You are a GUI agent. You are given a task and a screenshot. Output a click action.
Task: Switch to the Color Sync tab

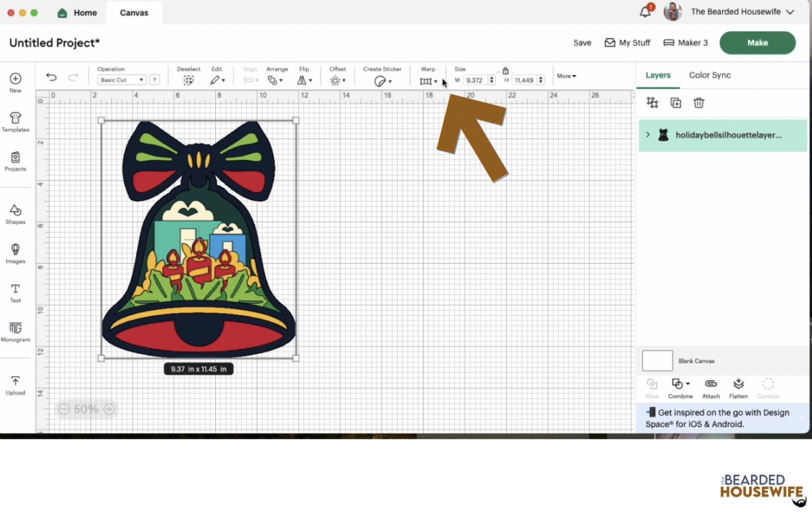709,75
